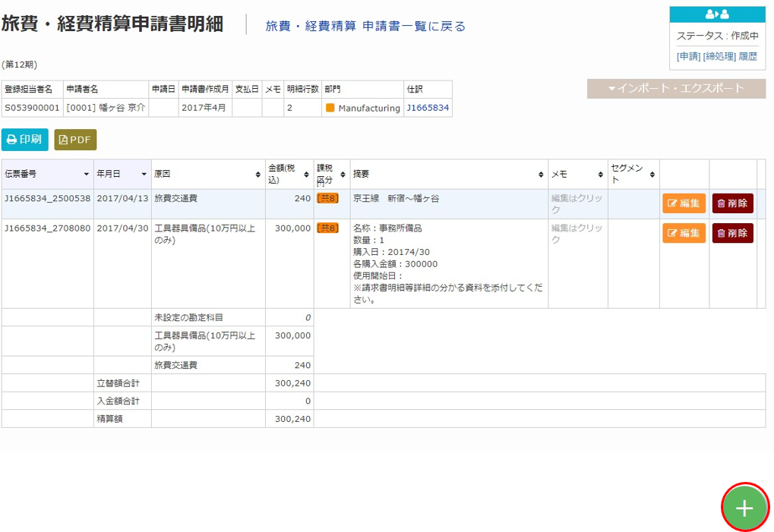Image resolution: width=774 pixels, height=532 pixels.
Task: Export the report with PDF button
Action: 75,140
